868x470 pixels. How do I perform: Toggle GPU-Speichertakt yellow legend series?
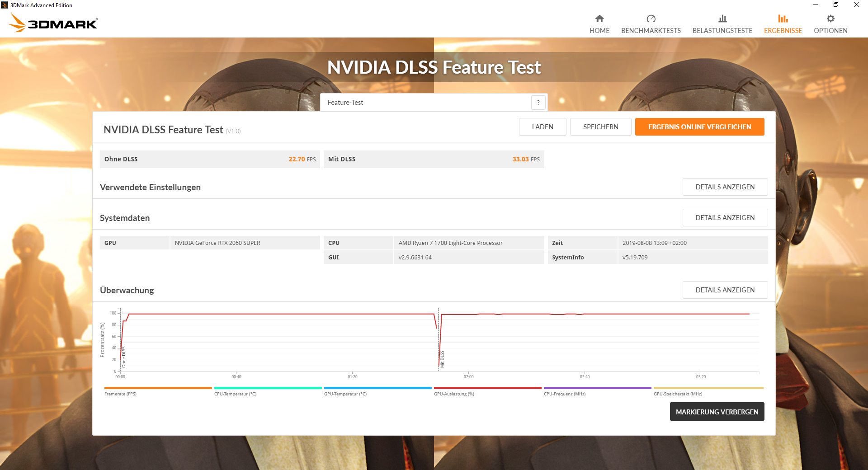coord(708,391)
